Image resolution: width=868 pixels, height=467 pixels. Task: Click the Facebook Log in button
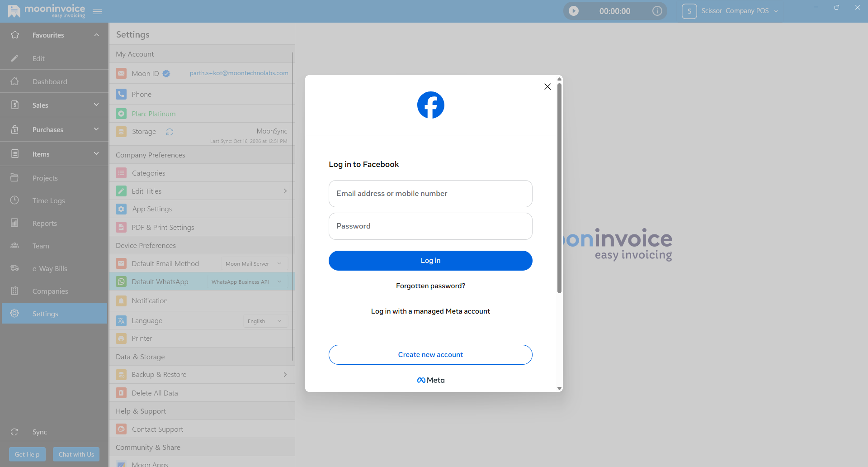point(430,261)
